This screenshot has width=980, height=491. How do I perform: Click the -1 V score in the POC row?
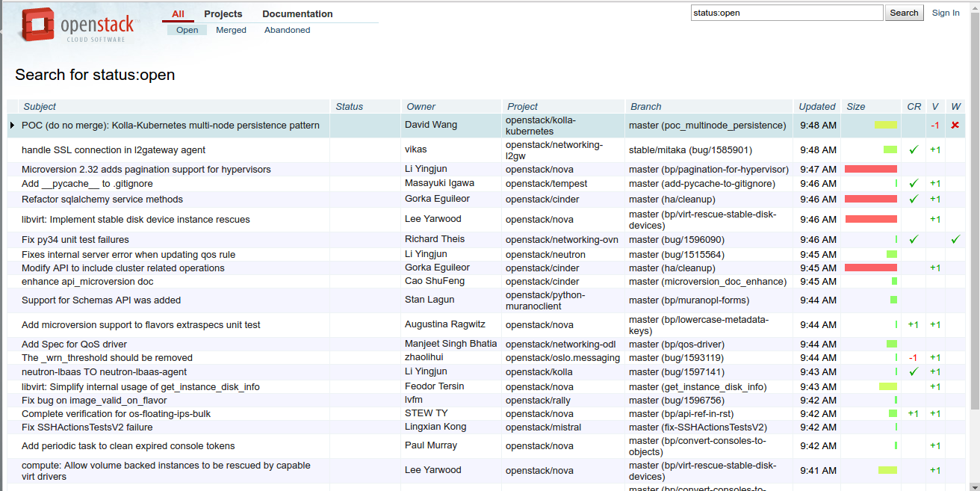click(x=934, y=125)
